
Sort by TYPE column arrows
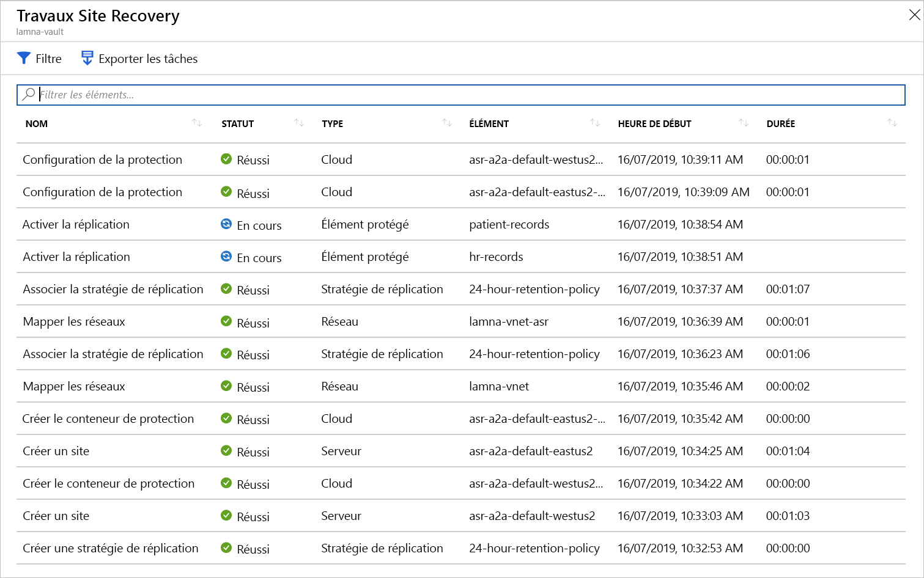click(x=447, y=123)
